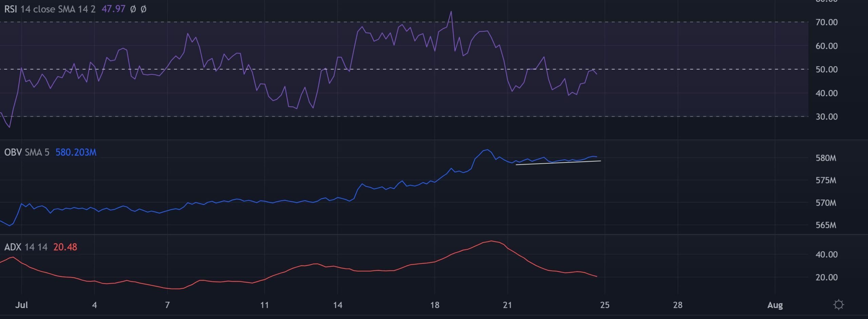Screen dimensions: 868x319
Task: Select the OBV SMA 5 indicator title
Action: 27,152
